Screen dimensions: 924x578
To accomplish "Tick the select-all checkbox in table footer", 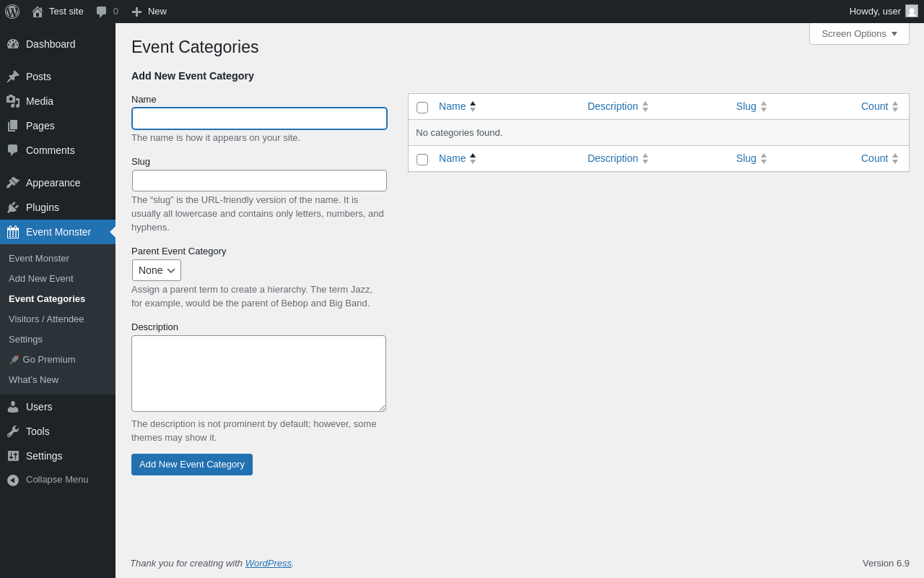I will point(422,160).
